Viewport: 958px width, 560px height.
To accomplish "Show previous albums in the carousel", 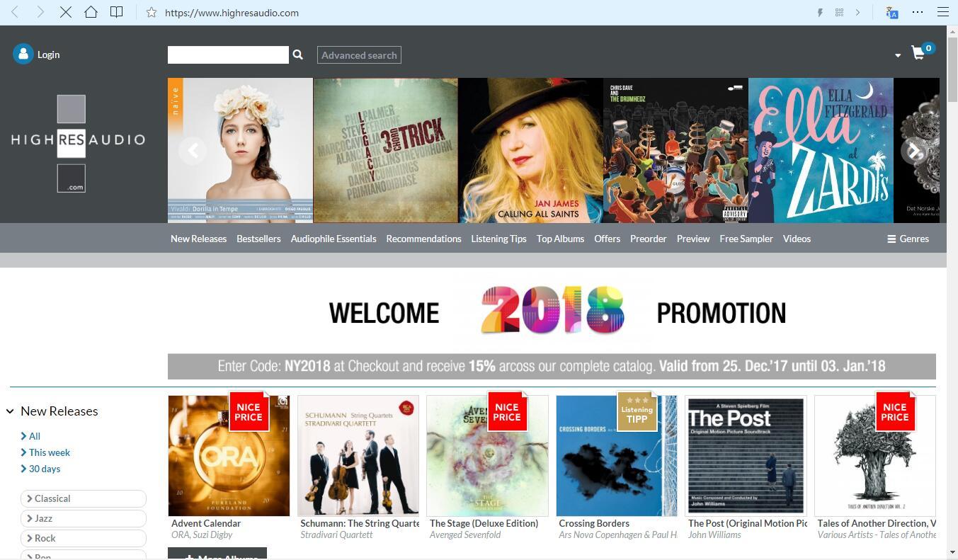I will tap(192, 151).
